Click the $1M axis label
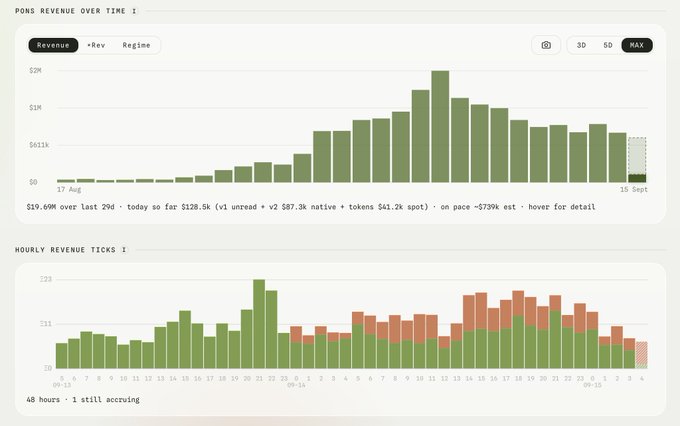This screenshot has width=680, height=426. 35,108
